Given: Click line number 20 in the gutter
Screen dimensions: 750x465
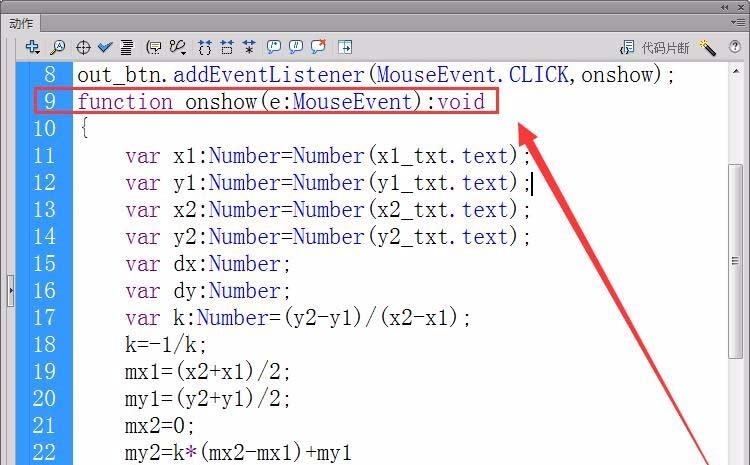Looking at the screenshot, I should tap(44, 398).
